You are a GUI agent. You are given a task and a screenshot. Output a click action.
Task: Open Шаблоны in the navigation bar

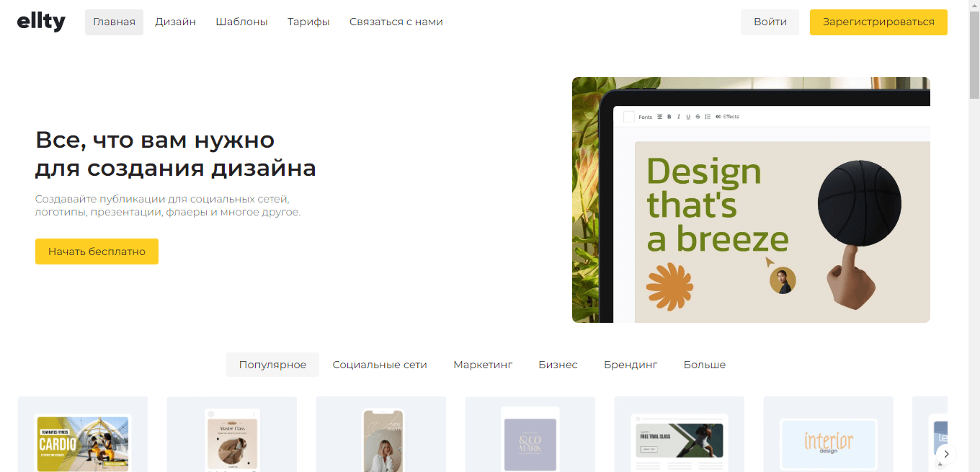point(241,22)
